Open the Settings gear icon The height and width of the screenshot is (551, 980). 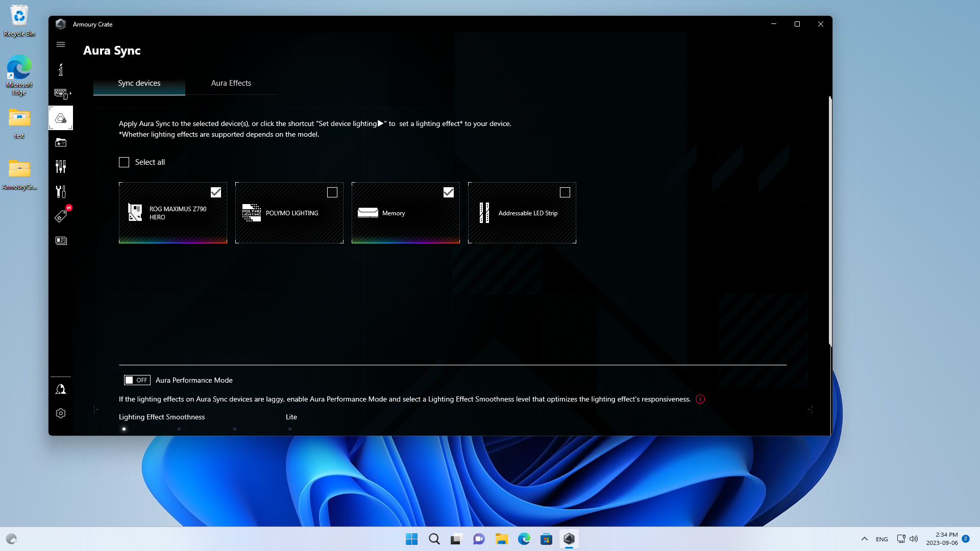pos(61,413)
